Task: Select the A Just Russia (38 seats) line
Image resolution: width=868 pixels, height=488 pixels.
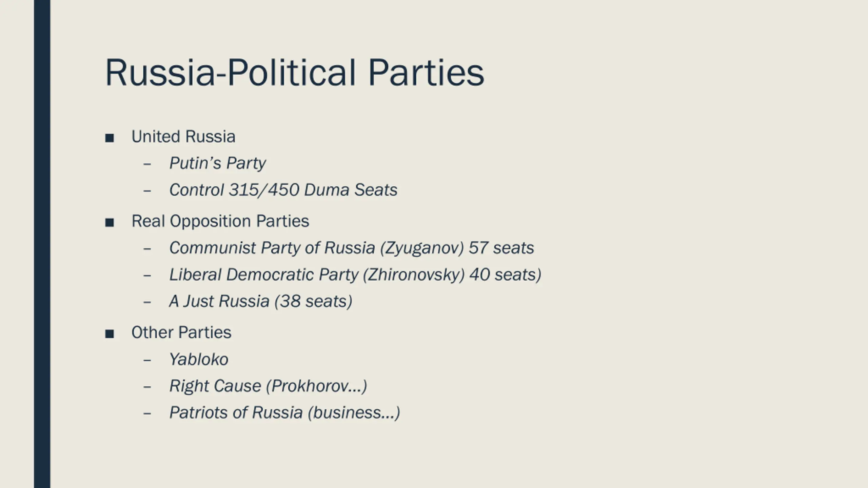Action: point(261,301)
